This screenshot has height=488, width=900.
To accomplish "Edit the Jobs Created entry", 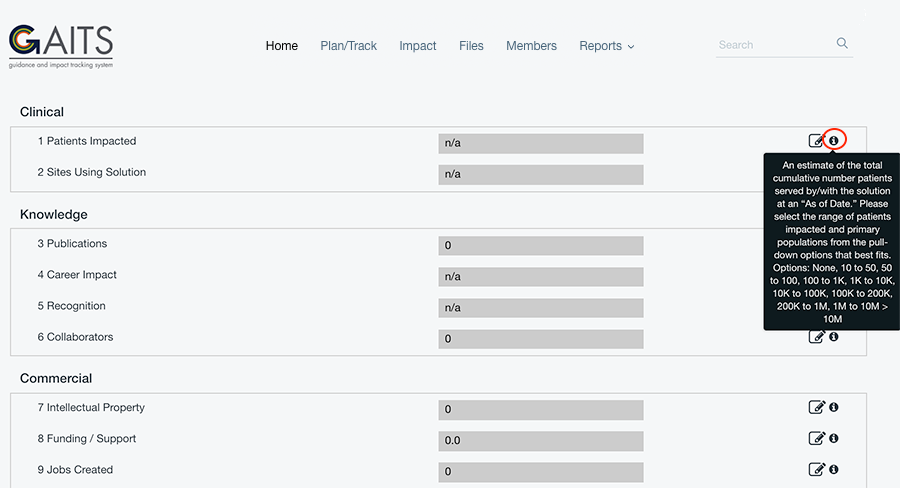I will [816, 469].
